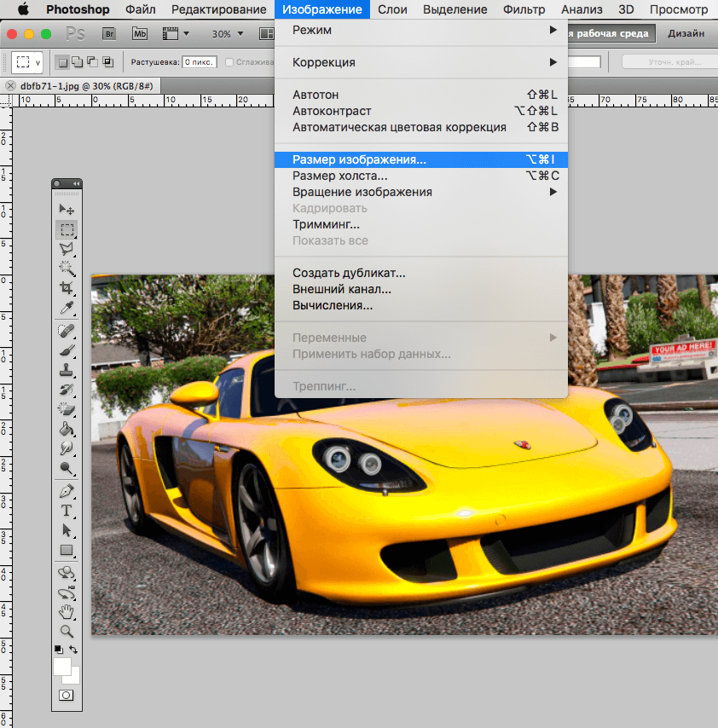This screenshot has height=728, width=718.
Task: Select the Clone Stamp tool
Action: tap(67, 370)
